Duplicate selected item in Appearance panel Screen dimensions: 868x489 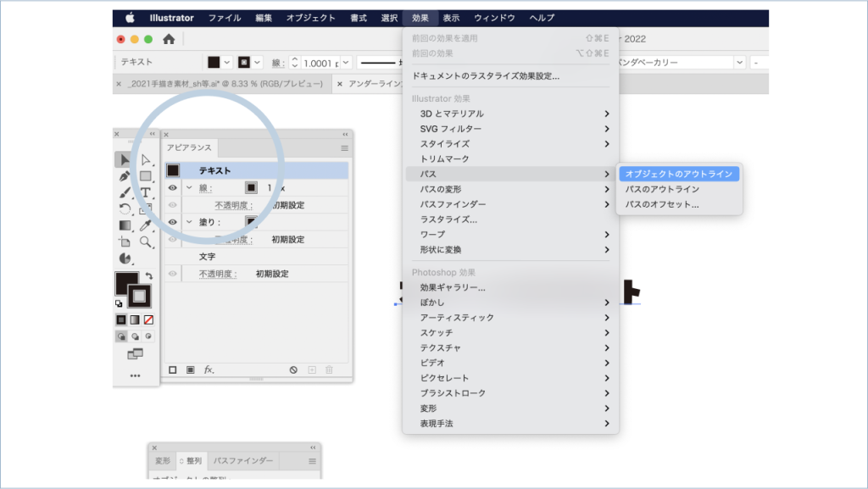(312, 370)
